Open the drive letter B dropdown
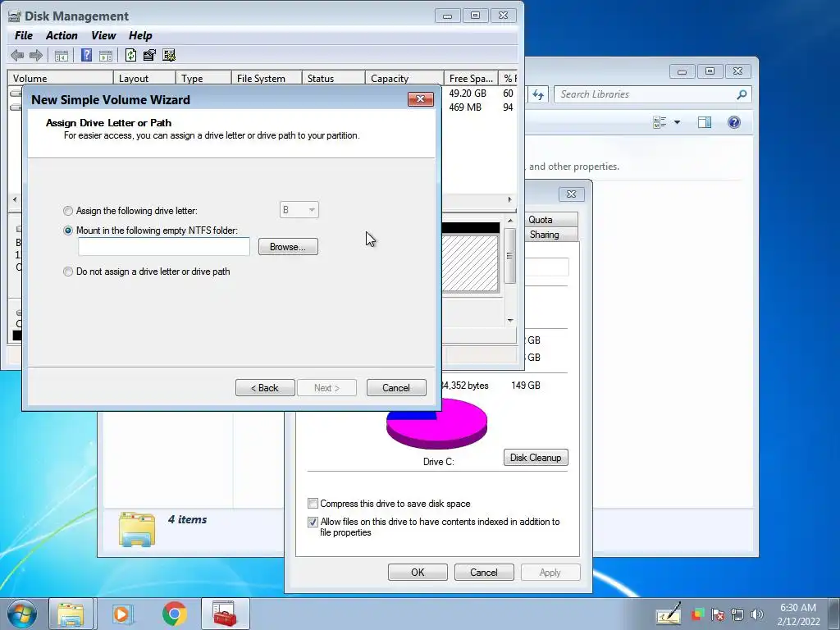 coord(299,210)
